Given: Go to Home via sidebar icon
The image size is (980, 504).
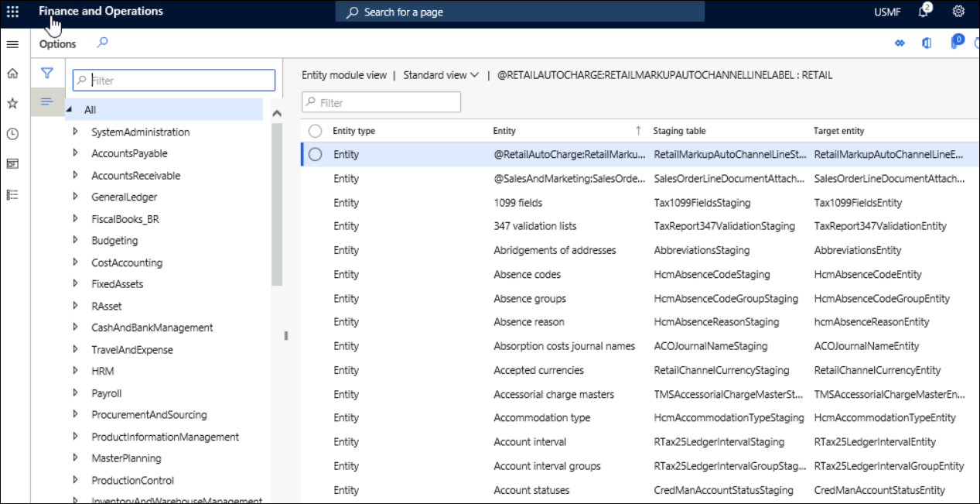Looking at the screenshot, I should 12,74.
